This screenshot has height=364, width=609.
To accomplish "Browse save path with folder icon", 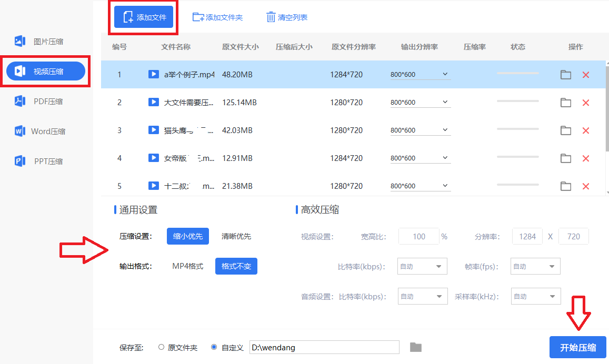I will (416, 347).
